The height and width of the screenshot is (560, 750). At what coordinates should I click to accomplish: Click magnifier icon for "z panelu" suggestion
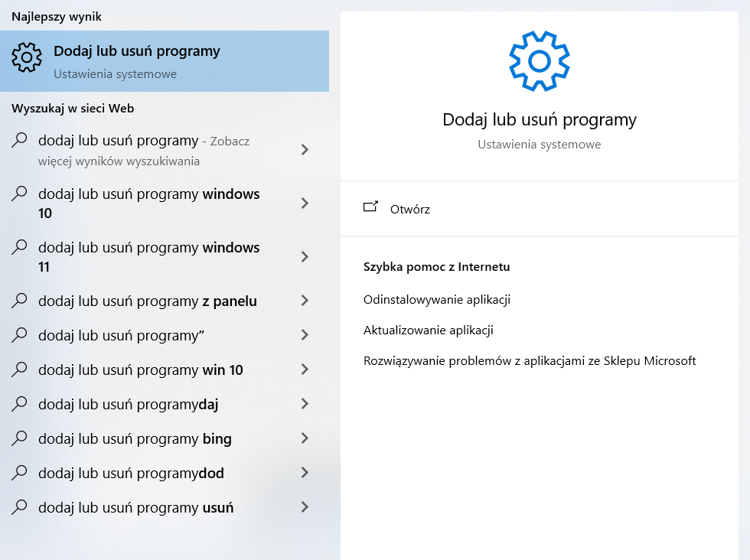21,301
